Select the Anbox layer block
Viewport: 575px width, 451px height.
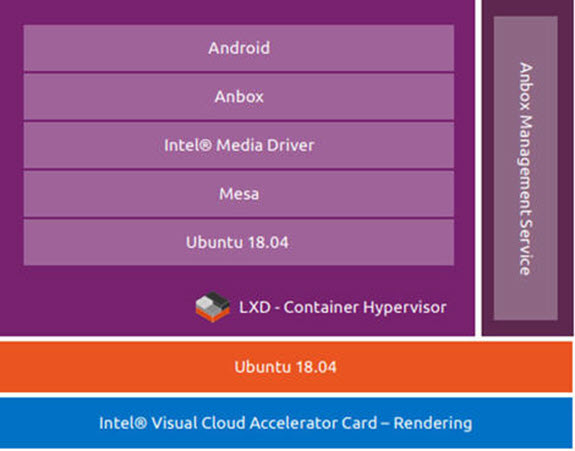[x=239, y=97]
